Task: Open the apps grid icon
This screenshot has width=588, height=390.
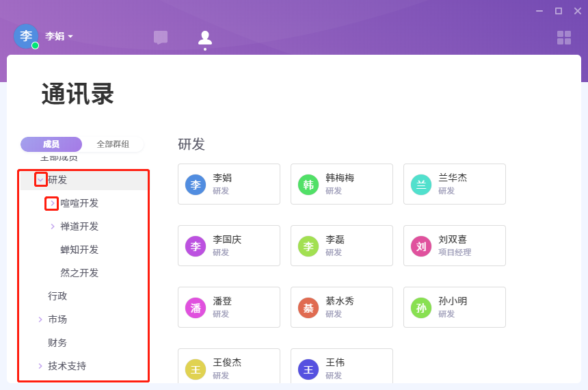Action: [x=564, y=38]
